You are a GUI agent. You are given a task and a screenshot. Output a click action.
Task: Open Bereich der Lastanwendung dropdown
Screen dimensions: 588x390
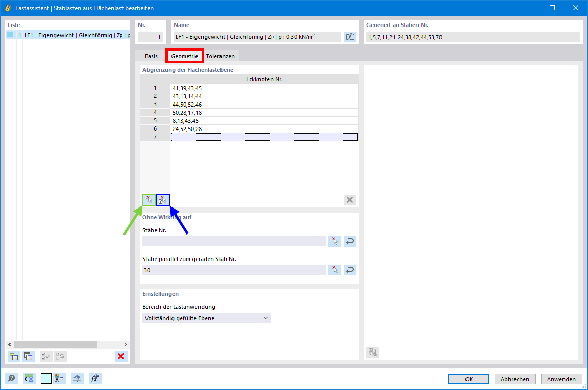click(x=206, y=318)
